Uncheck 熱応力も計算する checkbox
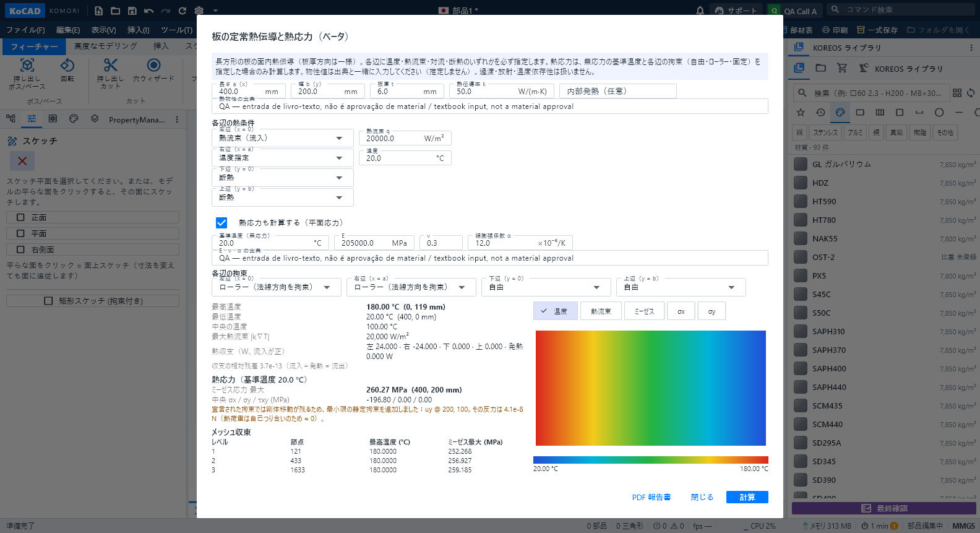This screenshot has width=980, height=533. pos(221,223)
